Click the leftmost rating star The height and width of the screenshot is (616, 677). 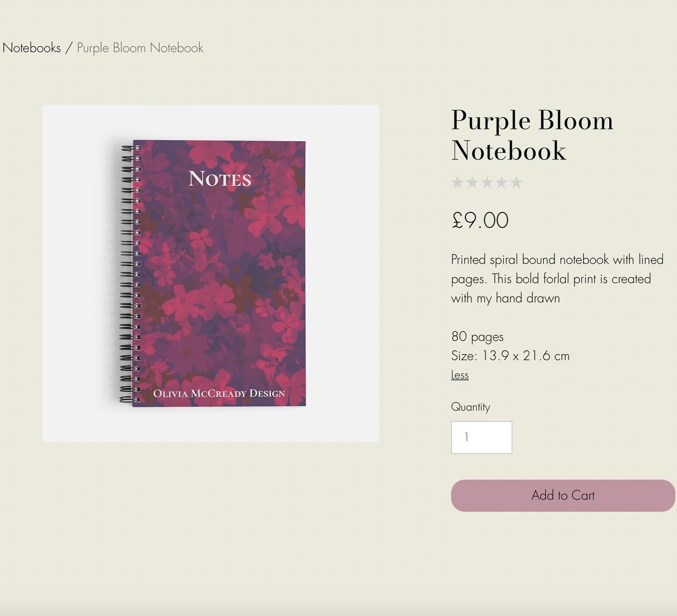click(458, 182)
